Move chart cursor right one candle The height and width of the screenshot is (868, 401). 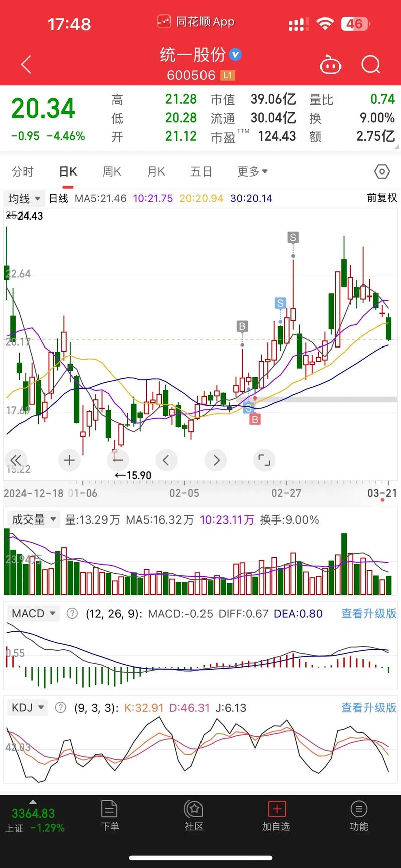(216, 460)
